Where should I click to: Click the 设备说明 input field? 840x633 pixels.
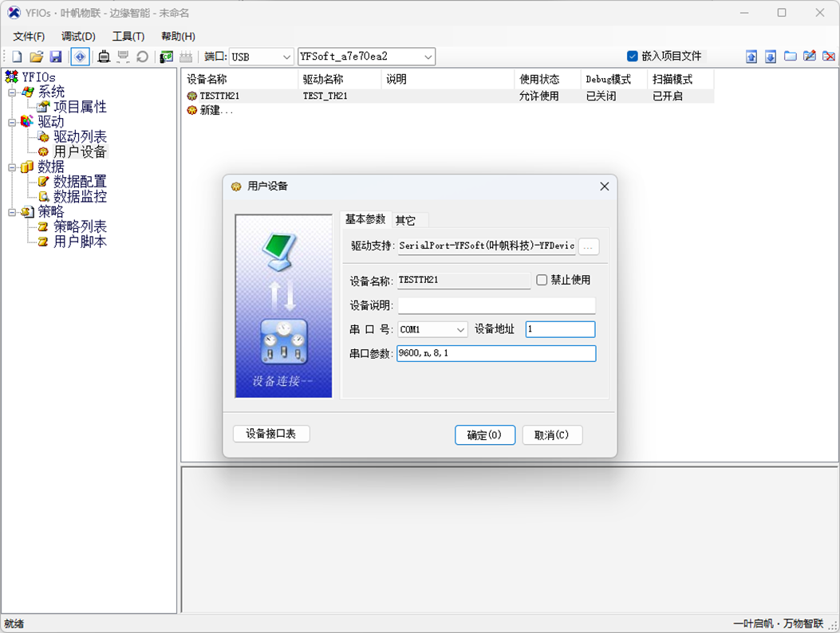point(497,305)
